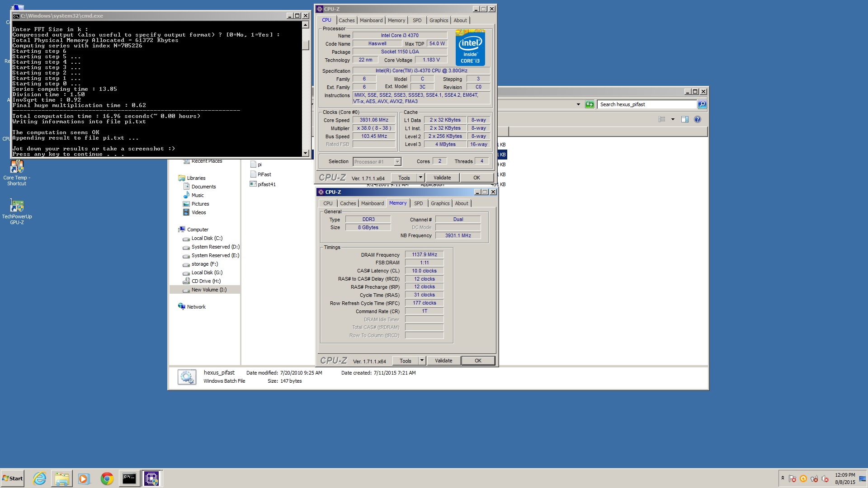868x488 pixels.
Task: Open Tools dropdown arrow in upper CPU-Z window
Action: 420,178
